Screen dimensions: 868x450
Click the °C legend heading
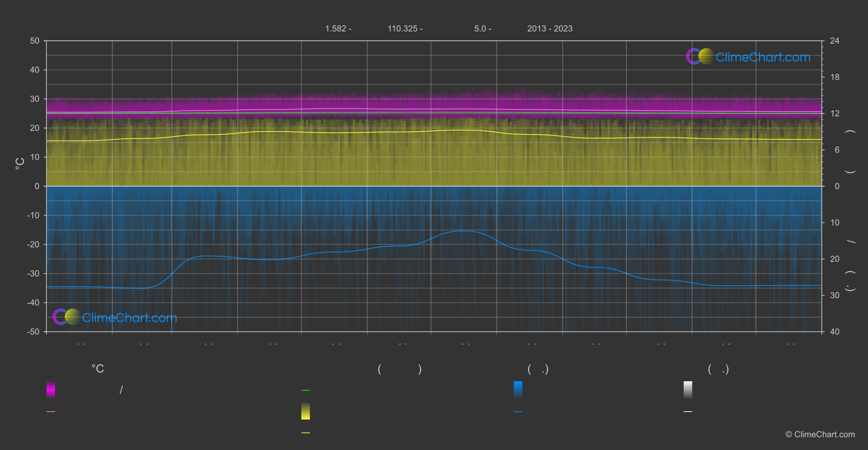click(98, 369)
